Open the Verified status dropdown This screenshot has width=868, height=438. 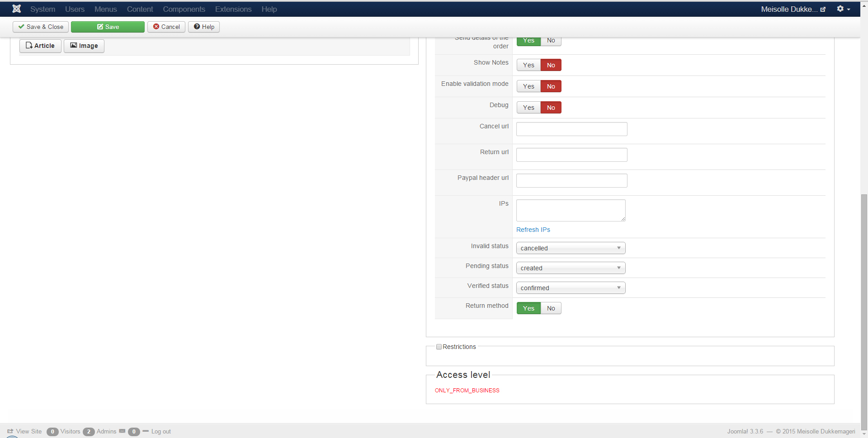coord(571,288)
